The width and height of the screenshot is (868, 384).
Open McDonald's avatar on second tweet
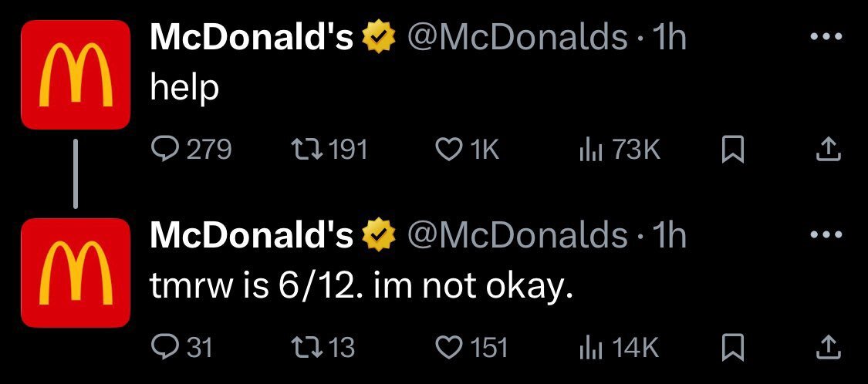pyautogui.click(x=76, y=272)
